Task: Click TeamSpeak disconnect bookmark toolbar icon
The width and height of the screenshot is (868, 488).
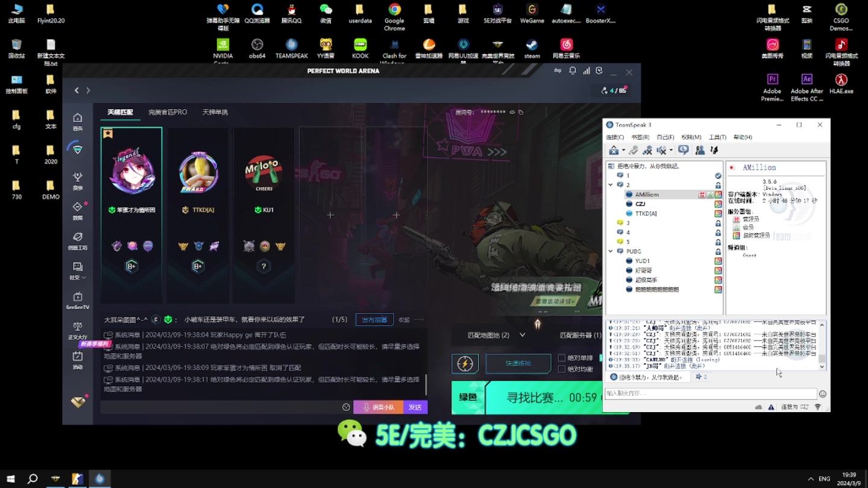Action: [634, 150]
